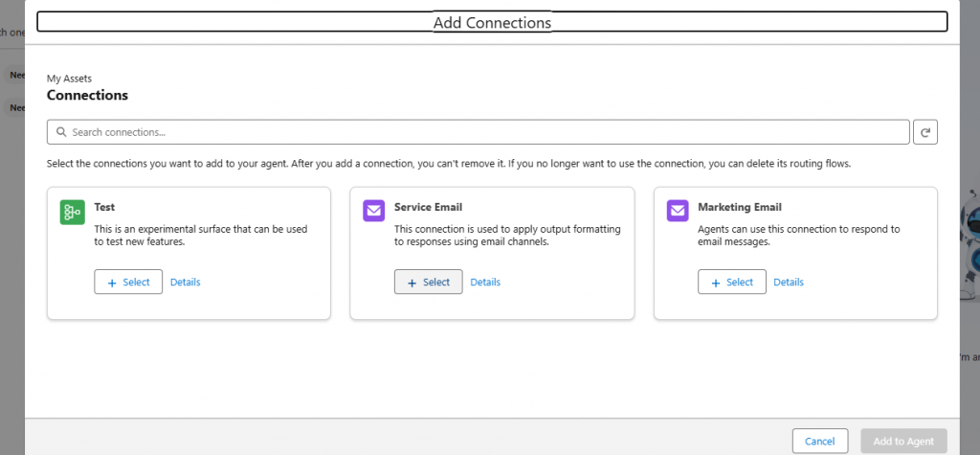
Task: Click the Marketing Email envelope icon
Action: [x=679, y=213]
